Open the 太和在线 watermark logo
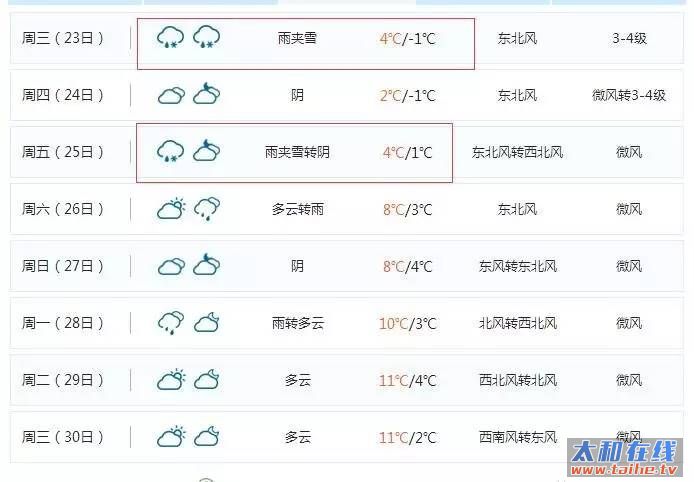 tap(625, 458)
